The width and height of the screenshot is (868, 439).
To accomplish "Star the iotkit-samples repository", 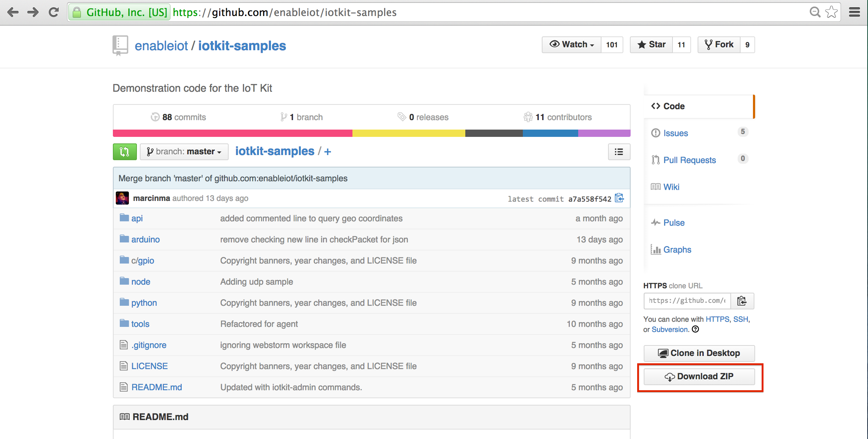I will click(651, 44).
